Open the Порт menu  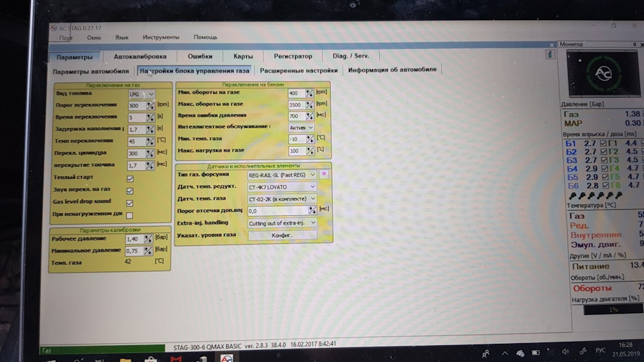[x=66, y=38]
